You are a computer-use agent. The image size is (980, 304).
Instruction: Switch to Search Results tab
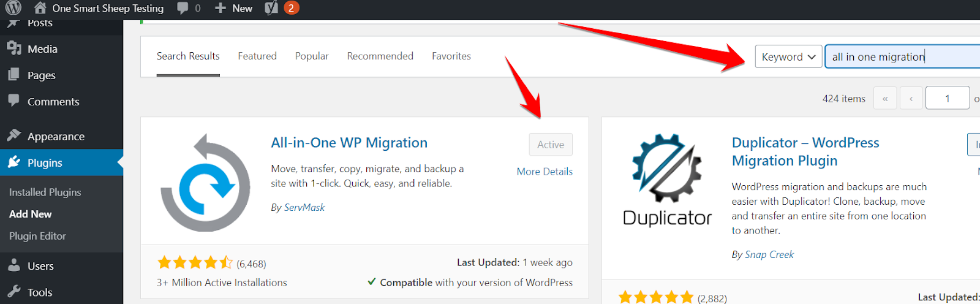point(188,56)
